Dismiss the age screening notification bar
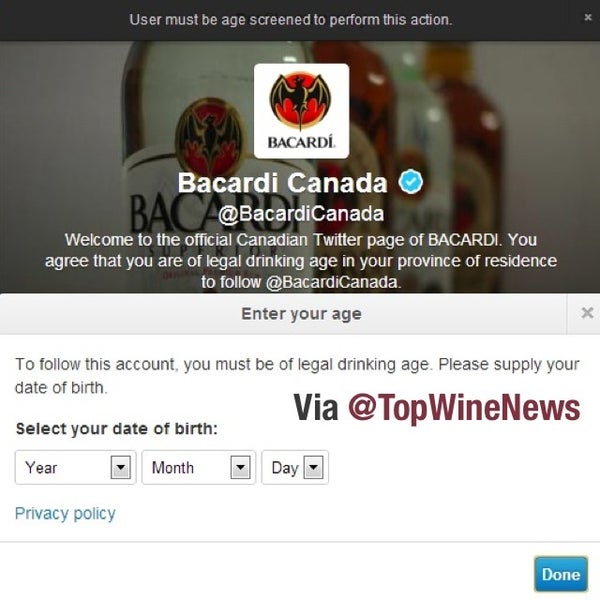600x600 pixels. click(588, 17)
